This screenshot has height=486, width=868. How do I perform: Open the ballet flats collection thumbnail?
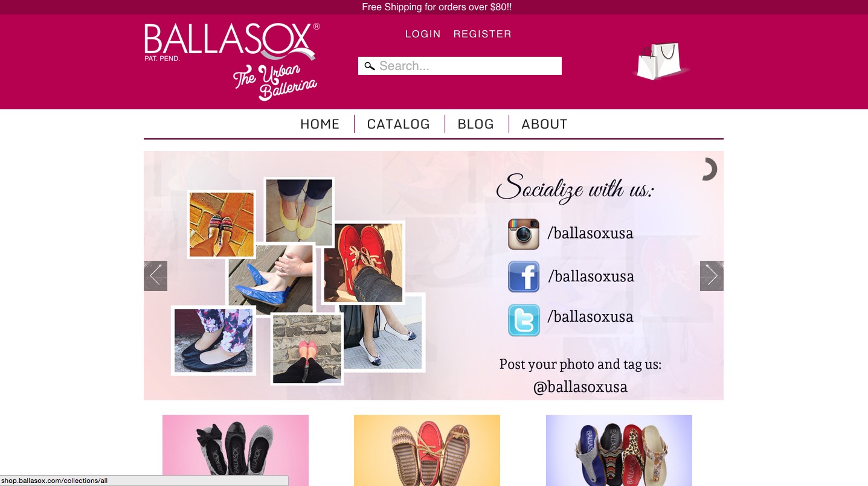tap(236, 450)
